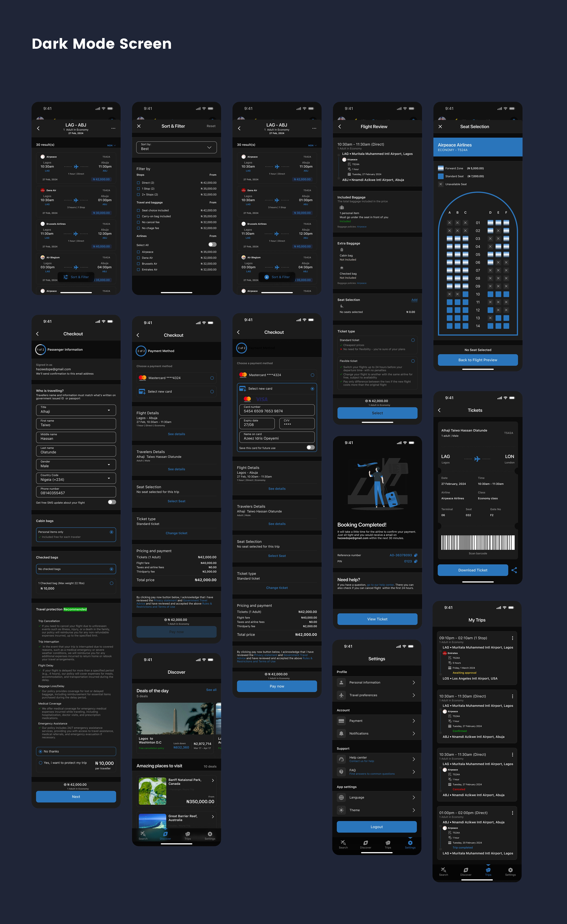Image resolution: width=567 pixels, height=924 pixels.
Task: Tap the Help center headset icon
Action: (x=341, y=759)
